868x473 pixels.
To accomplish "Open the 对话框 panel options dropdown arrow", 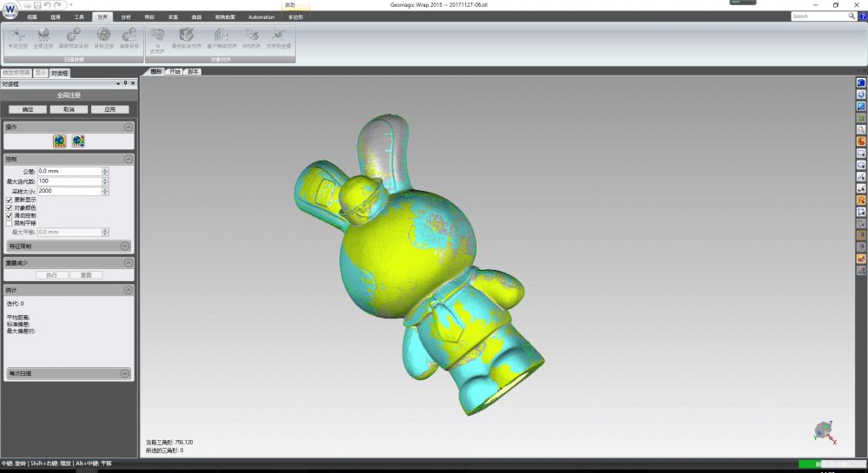I will pos(118,83).
